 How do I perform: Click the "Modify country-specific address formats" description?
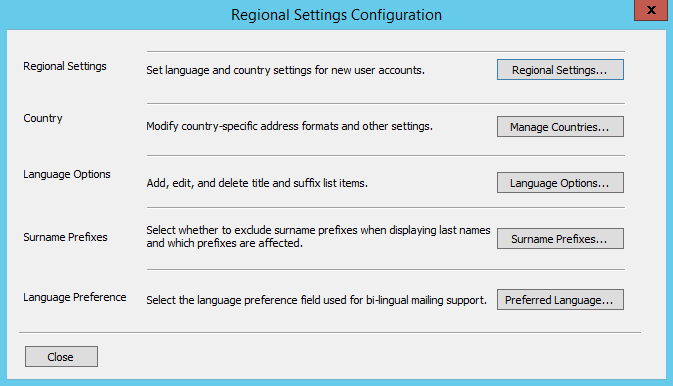tap(289, 126)
